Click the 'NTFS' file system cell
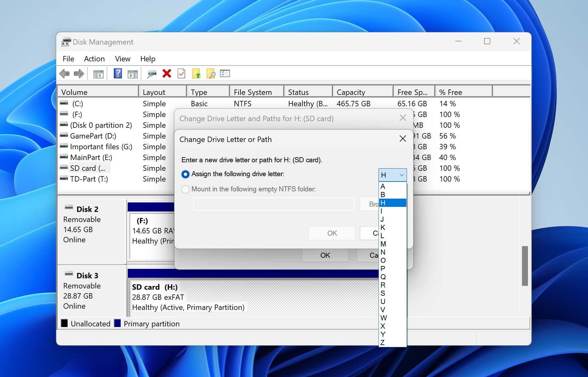588x377 pixels. (x=243, y=104)
